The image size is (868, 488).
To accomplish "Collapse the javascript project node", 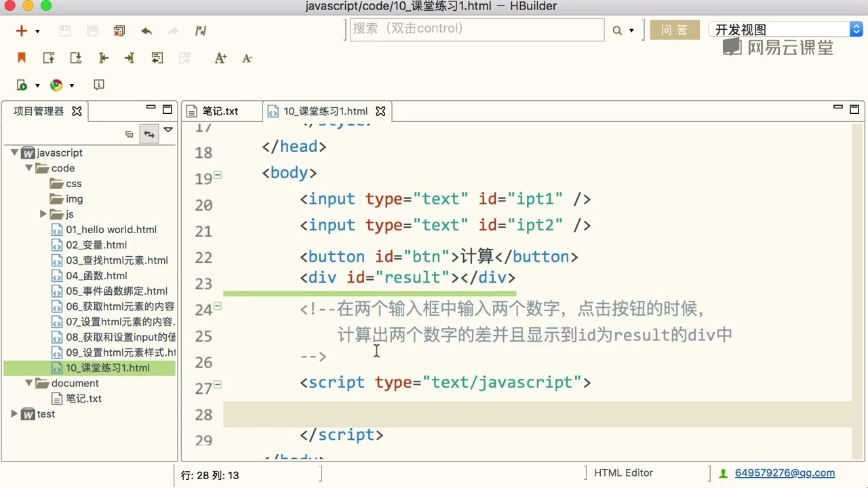I will (x=14, y=153).
